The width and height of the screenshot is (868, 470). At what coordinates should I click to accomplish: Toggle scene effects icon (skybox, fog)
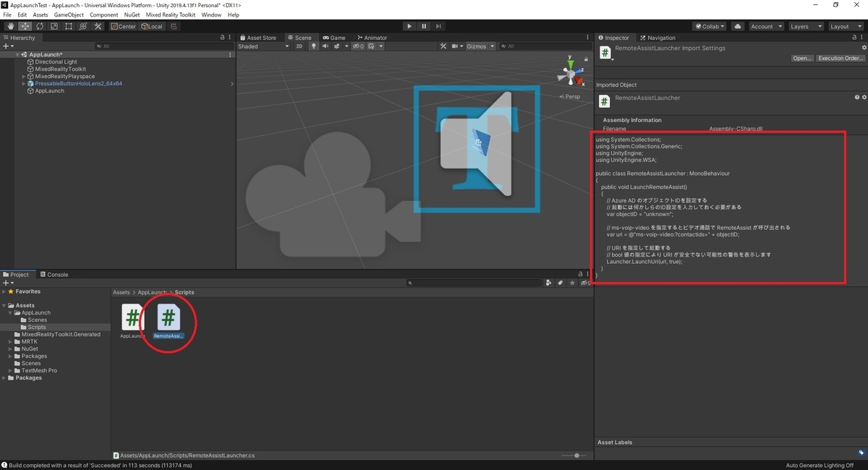(x=337, y=46)
